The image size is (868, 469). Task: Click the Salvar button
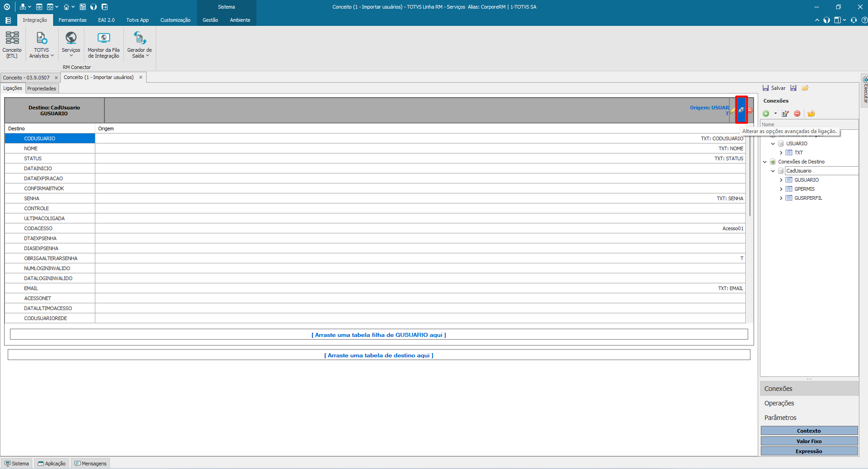774,88
